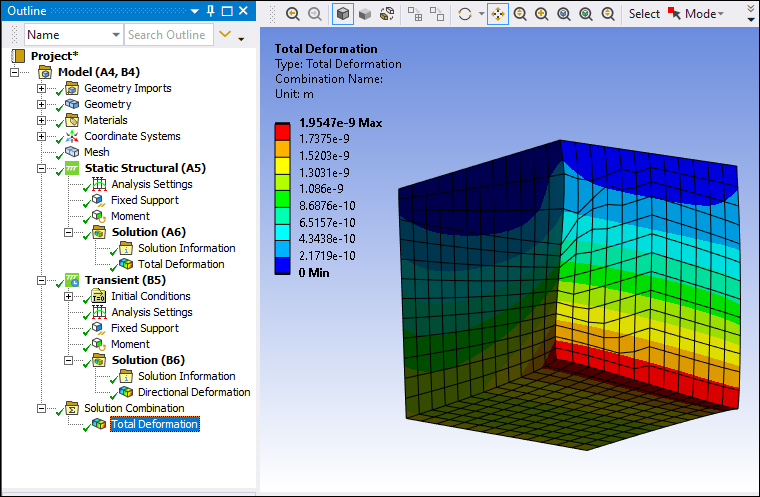
Task: Click the Moment icon under Static Structural
Action: click(99, 216)
